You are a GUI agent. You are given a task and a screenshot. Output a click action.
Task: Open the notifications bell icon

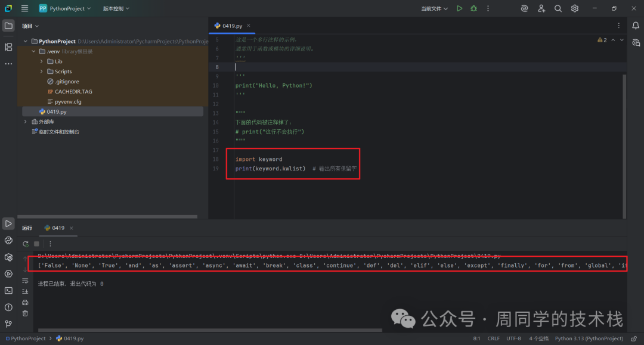[x=636, y=26]
